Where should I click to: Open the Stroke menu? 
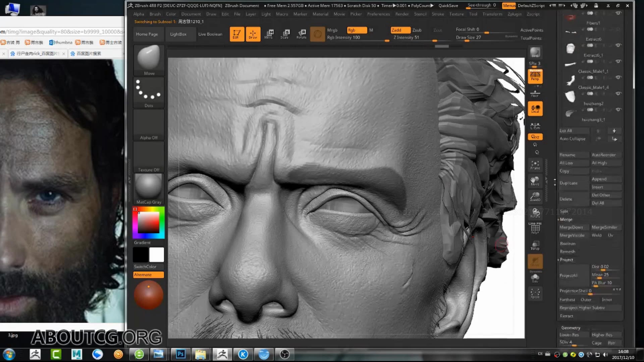pyautogui.click(x=438, y=14)
